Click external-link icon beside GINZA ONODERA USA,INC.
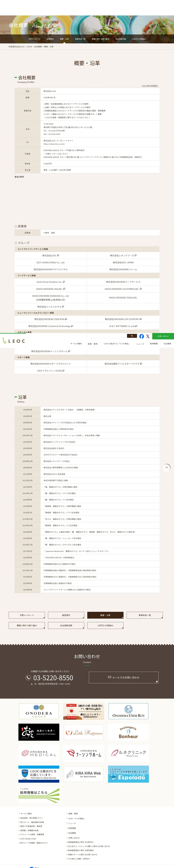The width and height of the screenshot is (174, 868). coord(64,289)
